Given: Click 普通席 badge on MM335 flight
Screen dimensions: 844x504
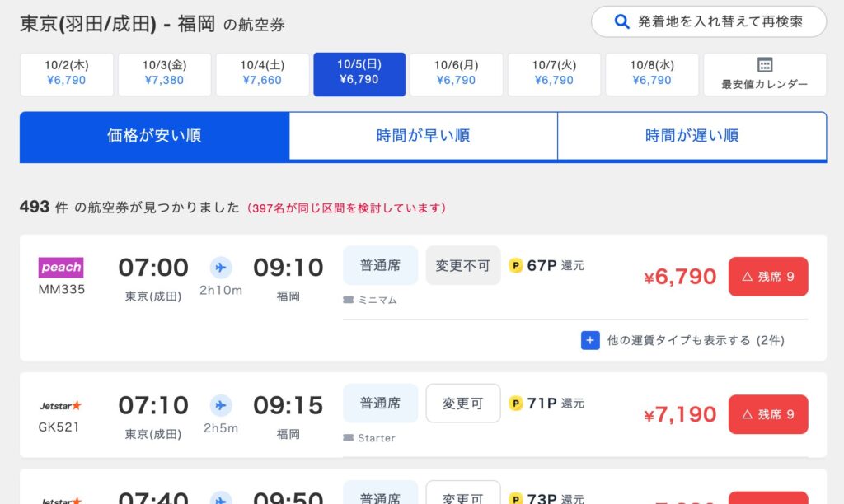Looking at the screenshot, I should 380,265.
